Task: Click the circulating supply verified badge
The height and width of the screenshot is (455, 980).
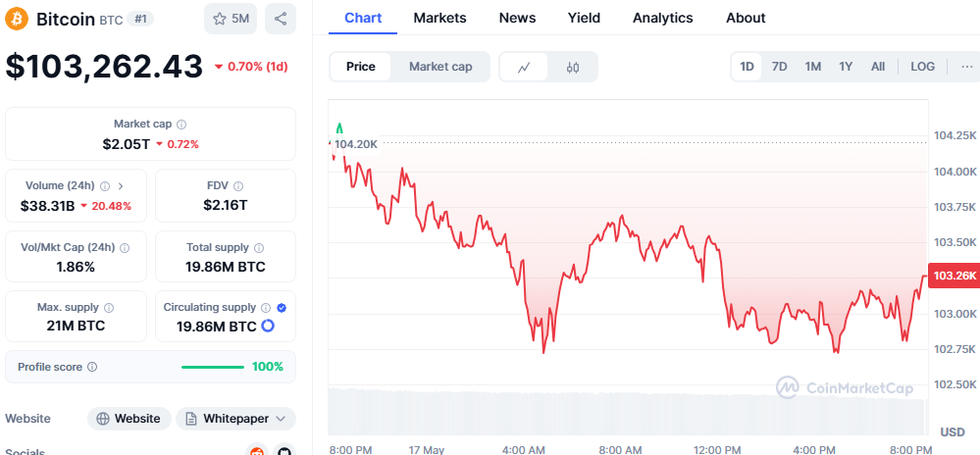Action: click(282, 307)
